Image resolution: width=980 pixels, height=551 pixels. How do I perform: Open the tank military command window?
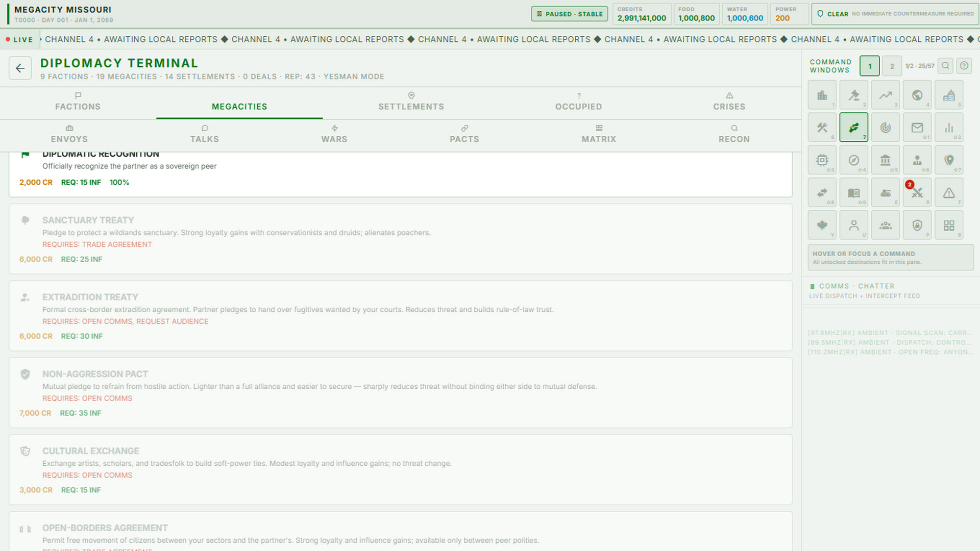(885, 193)
